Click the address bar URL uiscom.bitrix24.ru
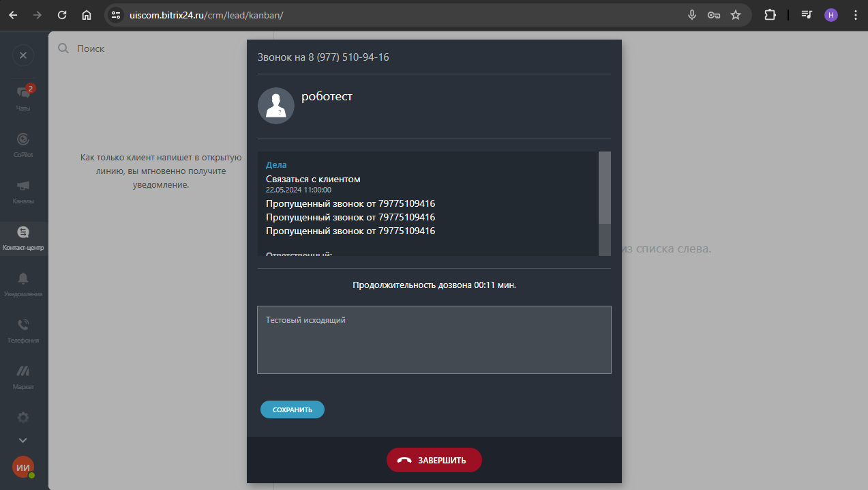 click(x=206, y=15)
